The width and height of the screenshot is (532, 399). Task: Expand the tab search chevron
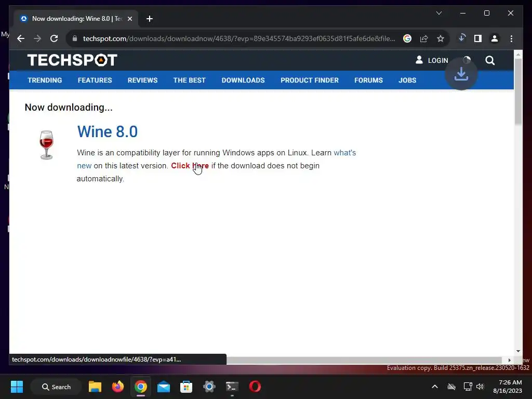pos(438,13)
